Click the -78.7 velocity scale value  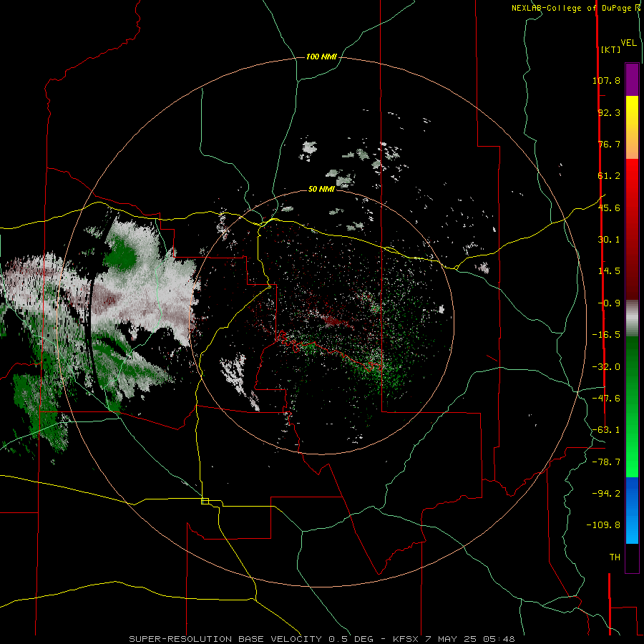606,462
